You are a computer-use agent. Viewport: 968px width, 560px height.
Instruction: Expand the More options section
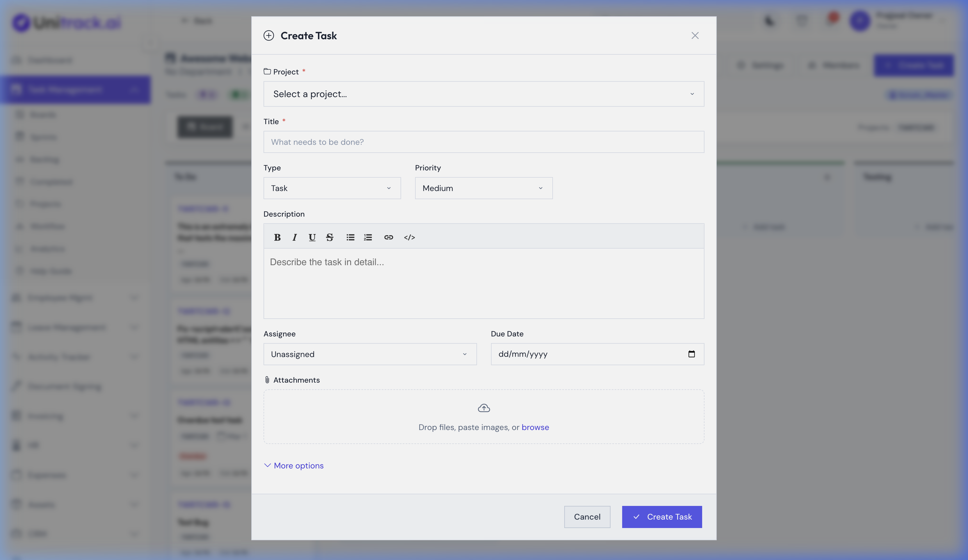294,466
